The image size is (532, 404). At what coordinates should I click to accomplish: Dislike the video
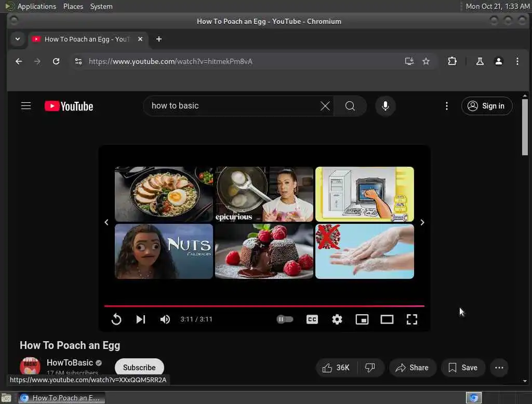click(x=370, y=367)
